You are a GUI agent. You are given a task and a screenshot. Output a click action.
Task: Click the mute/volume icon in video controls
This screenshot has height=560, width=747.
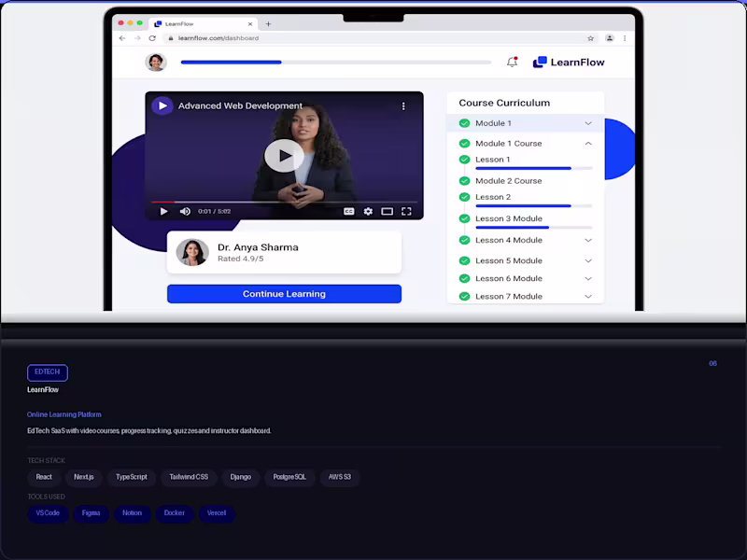[184, 211]
